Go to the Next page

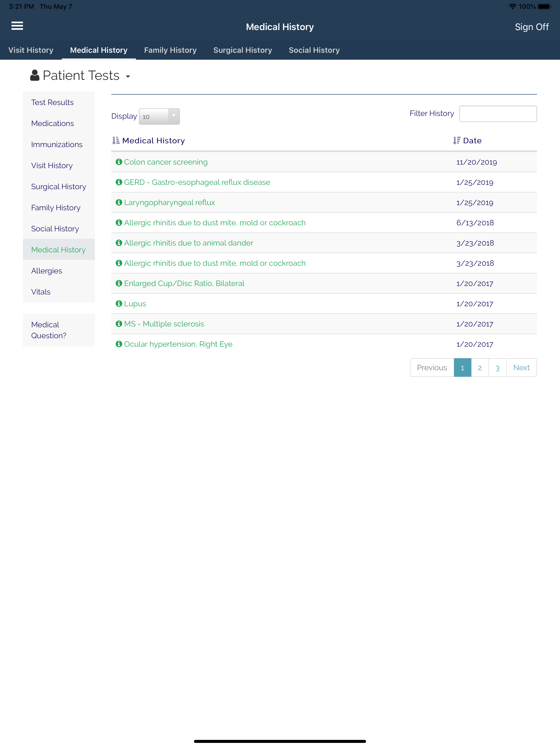tap(521, 368)
